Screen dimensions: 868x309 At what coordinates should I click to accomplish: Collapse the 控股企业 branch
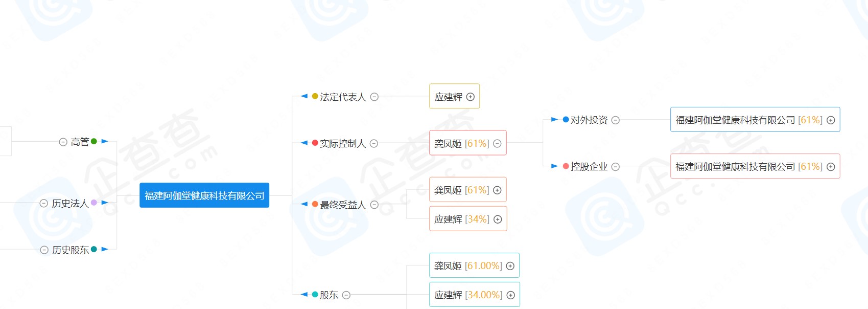(616, 167)
